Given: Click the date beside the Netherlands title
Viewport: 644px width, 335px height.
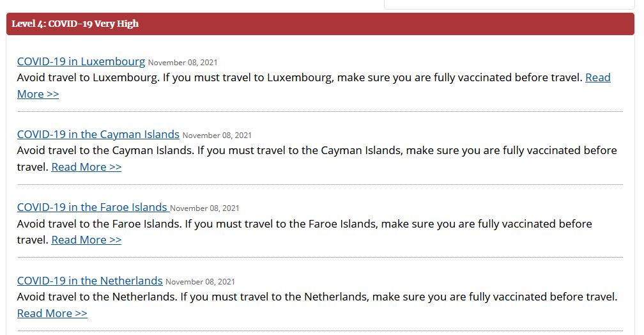Looking at the screenshot, I should [200, 282].
